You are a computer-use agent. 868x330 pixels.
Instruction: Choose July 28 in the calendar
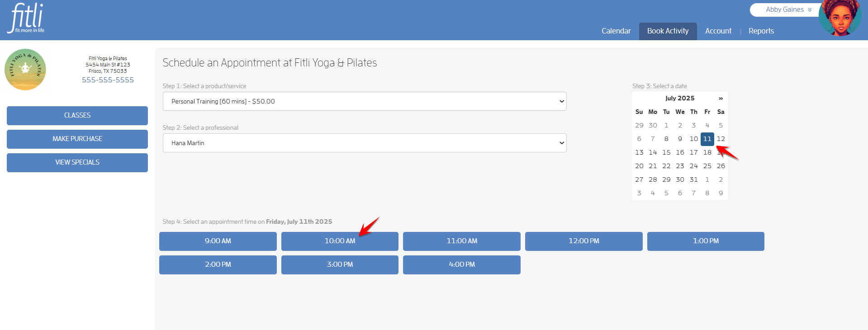653,179
